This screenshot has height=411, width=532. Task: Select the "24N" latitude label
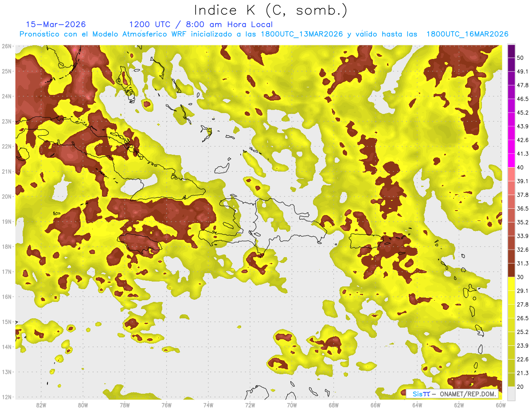coord(6,96)
